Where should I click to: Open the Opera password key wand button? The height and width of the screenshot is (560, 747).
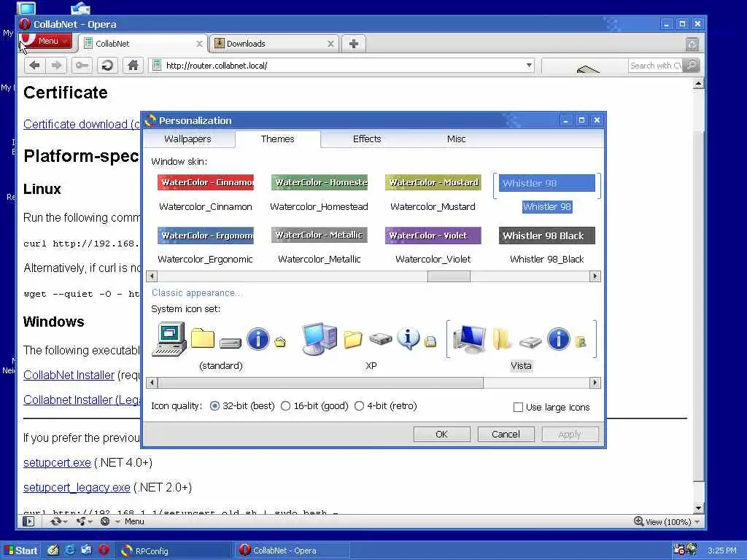click(x=82, y=65)
